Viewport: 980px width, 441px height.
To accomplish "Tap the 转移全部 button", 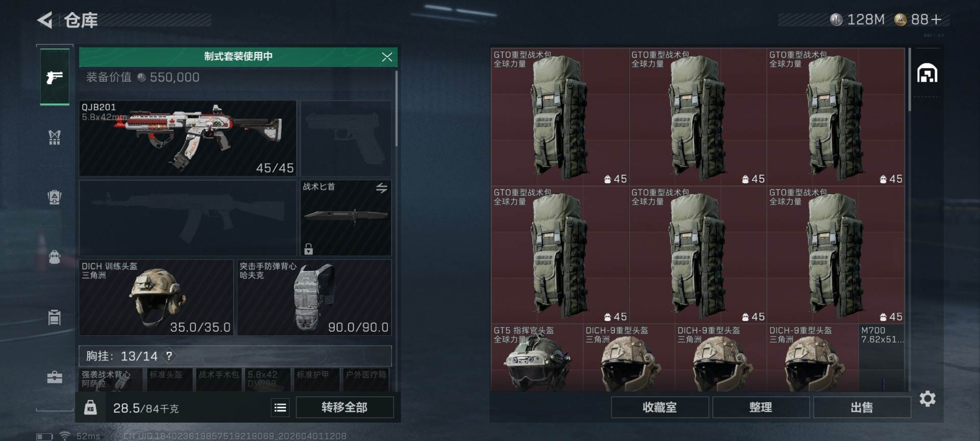I will coord(345,407).
